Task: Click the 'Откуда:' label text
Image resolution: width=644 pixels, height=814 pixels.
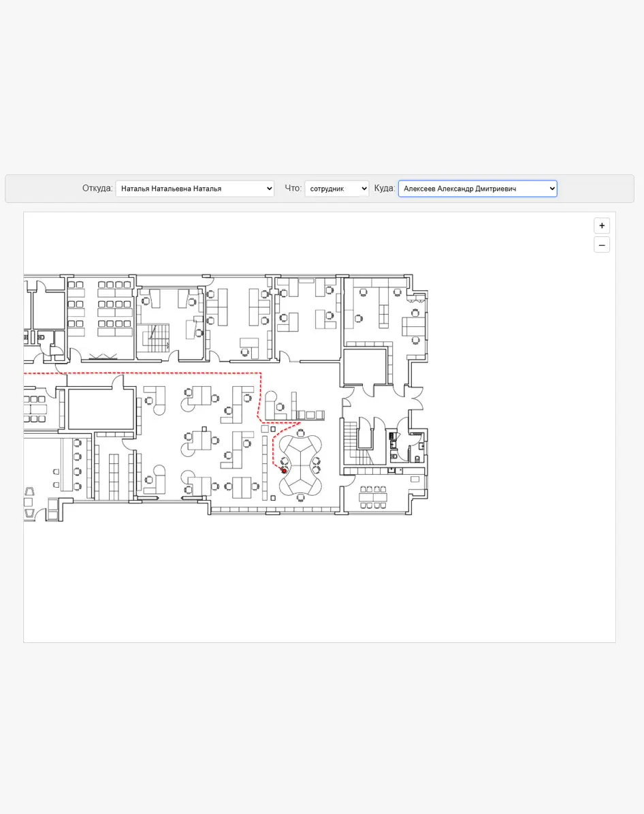Action: click(x=97, y=189)
